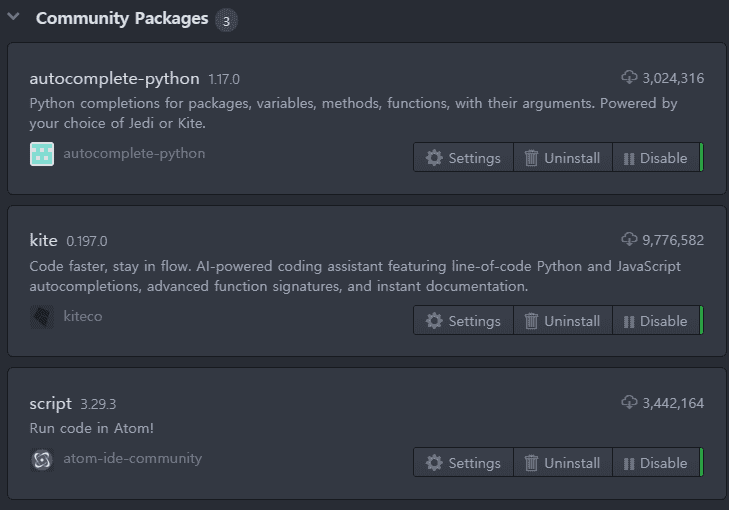This screenshot has height=510, width=729.
Task: Open Settings for the kite package
Action: (463, 321)
